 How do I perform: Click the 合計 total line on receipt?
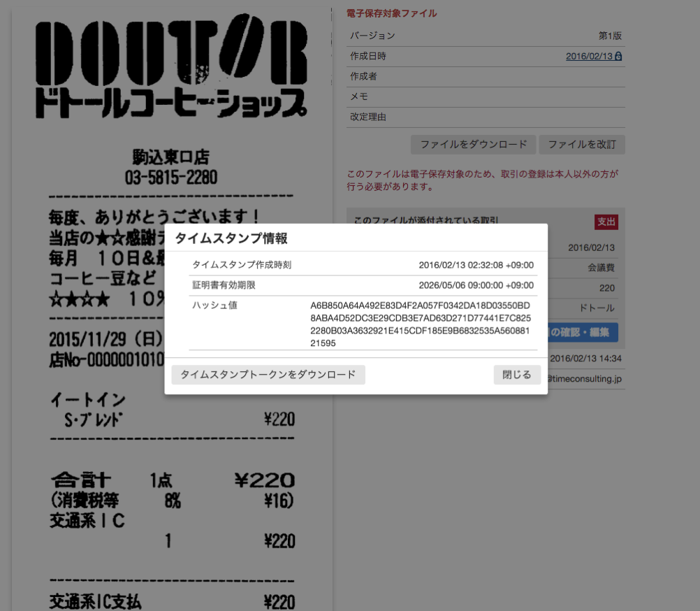pos(173,480)
